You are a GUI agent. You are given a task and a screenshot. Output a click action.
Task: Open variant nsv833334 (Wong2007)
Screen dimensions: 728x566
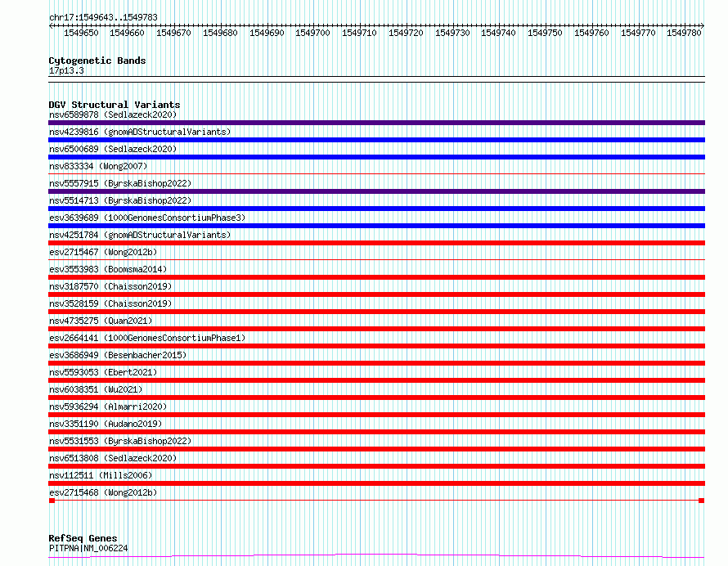point(98,166)
